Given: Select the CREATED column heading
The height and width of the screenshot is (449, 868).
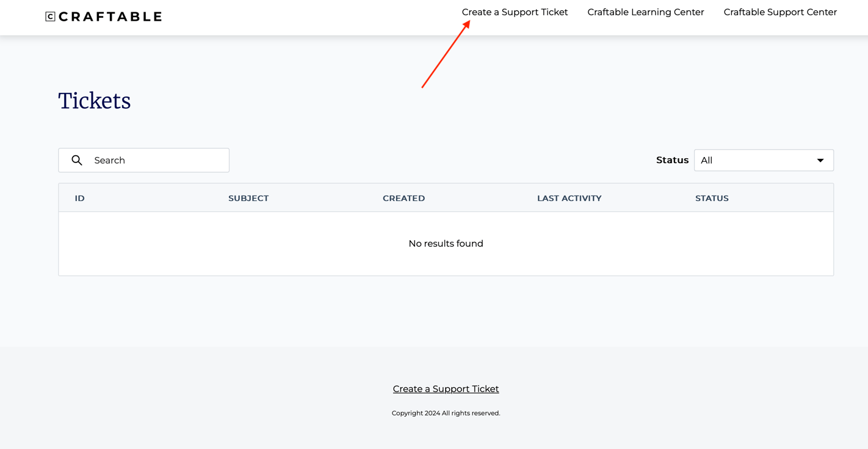Looking at the screenshot, I should (403, 198).
